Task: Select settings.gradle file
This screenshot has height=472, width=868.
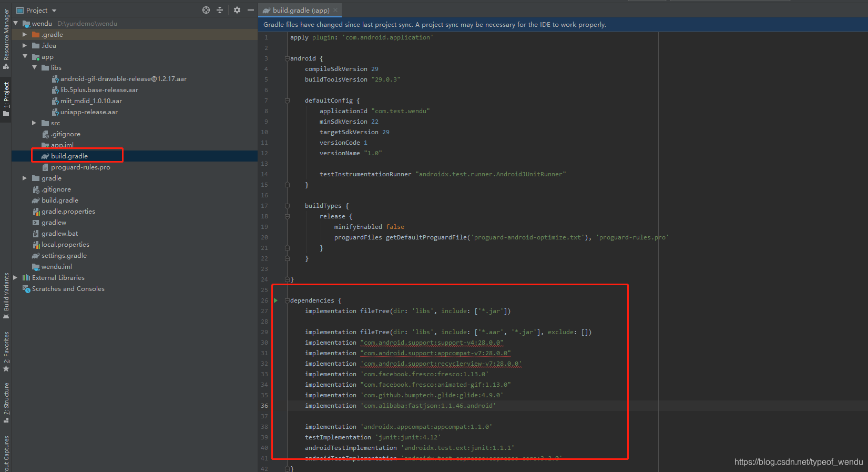Action: (64, 255)
